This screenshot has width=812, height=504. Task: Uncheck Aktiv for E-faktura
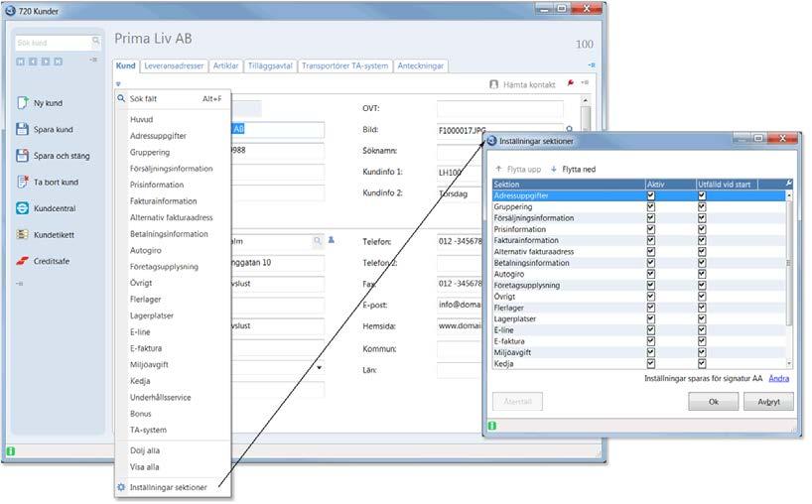651,341
